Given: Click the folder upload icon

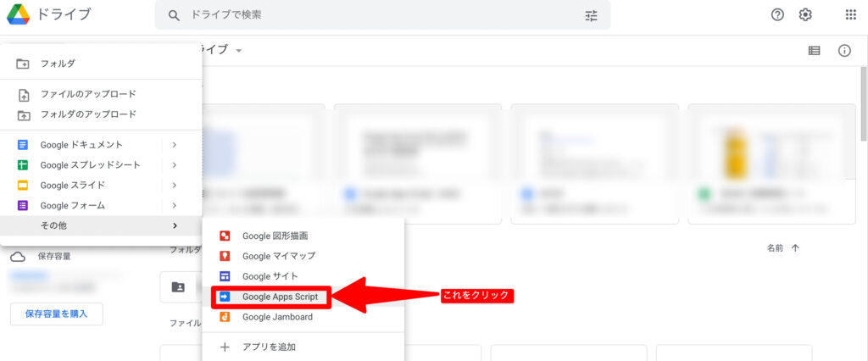Looking at the screenshot, I should click(23, 115).
